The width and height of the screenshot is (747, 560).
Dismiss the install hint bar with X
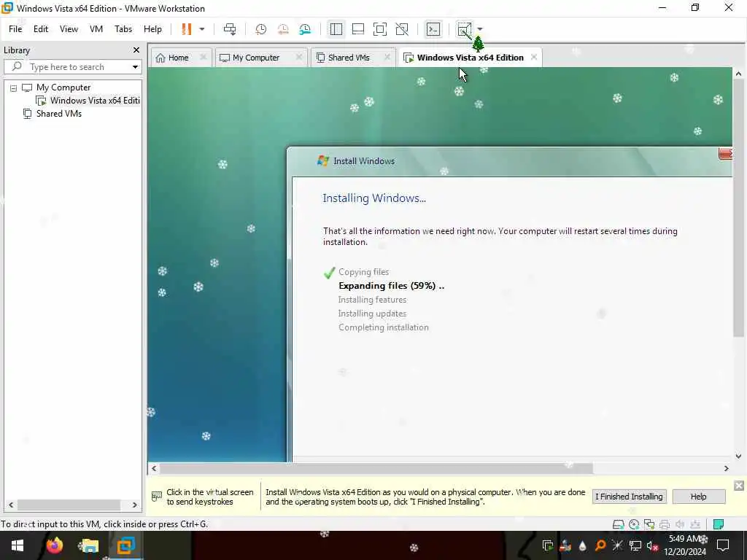click(739, 486)
